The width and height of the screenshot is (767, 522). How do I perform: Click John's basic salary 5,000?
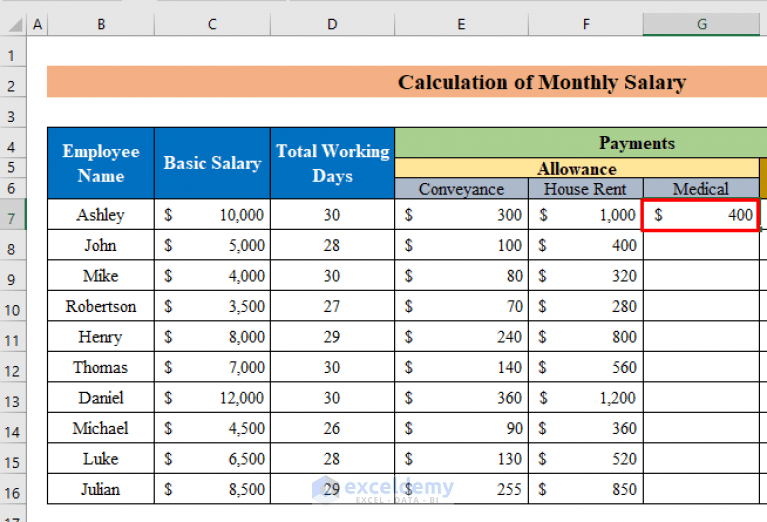212,245
